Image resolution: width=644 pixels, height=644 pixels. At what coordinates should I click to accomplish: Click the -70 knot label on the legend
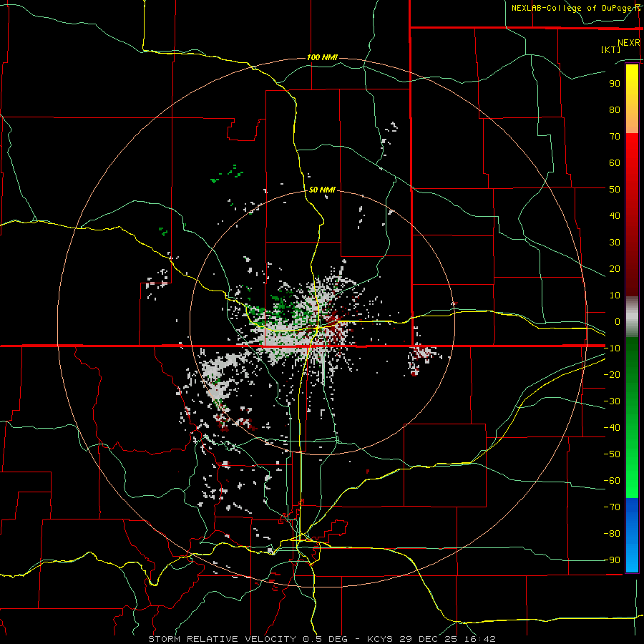point(612,507)
